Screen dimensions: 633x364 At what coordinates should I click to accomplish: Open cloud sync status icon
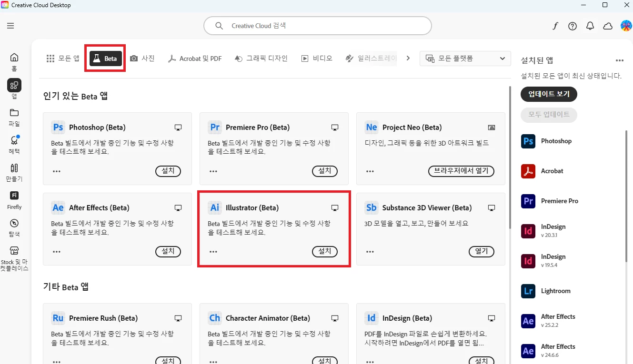(608, 26)
